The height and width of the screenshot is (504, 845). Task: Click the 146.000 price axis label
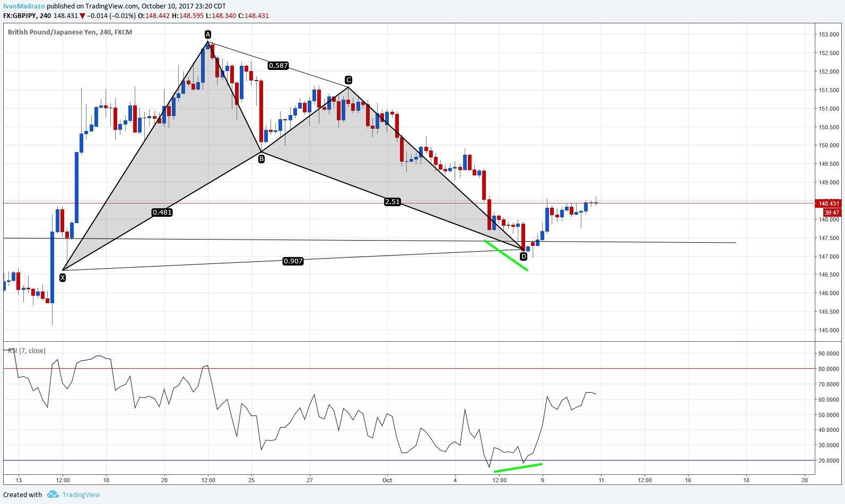tap(829, 293)
